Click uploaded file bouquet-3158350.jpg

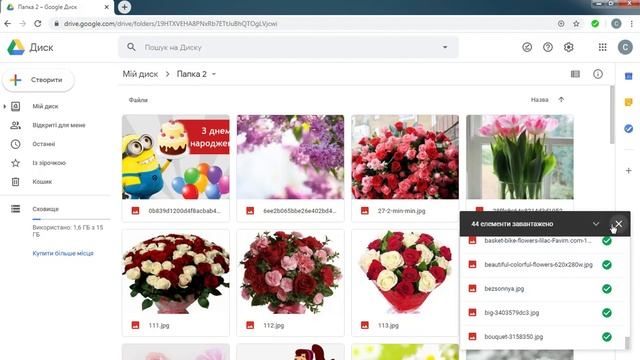click(513, 337)
